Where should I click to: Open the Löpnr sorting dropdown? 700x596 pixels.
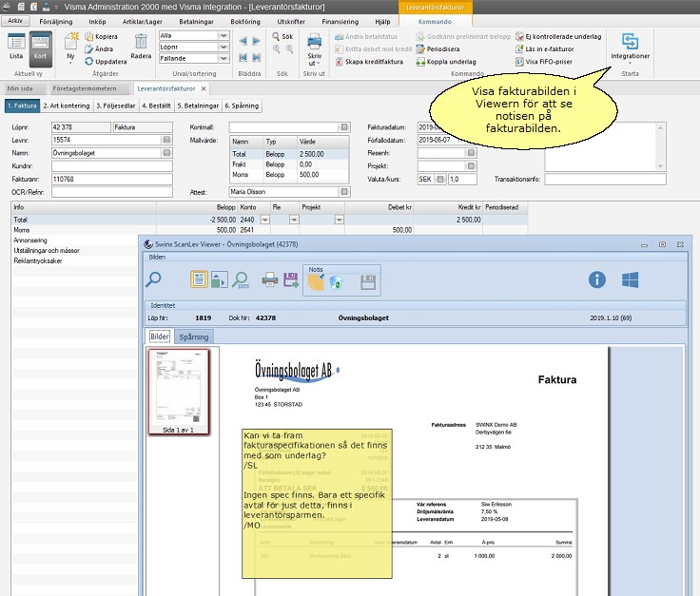pos(224,47)
